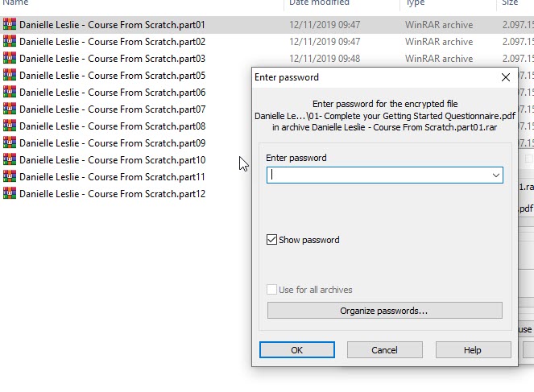Click part03 date 12/11/2019 09:48
534x392 pixels.
pyautogui.click(x=325, y=59)
